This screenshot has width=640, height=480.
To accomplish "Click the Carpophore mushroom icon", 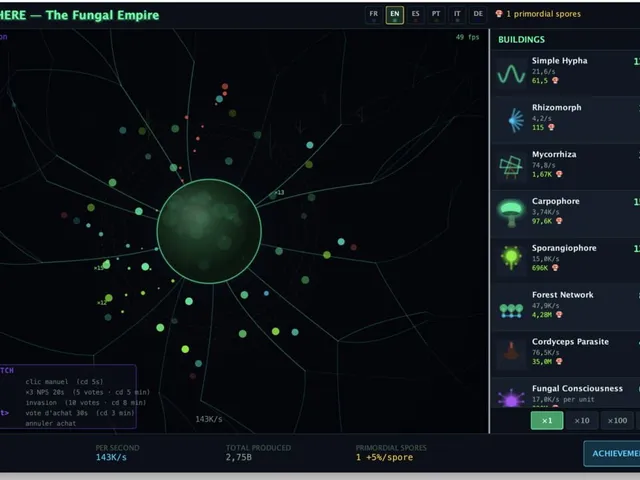I will click(511, 212).
